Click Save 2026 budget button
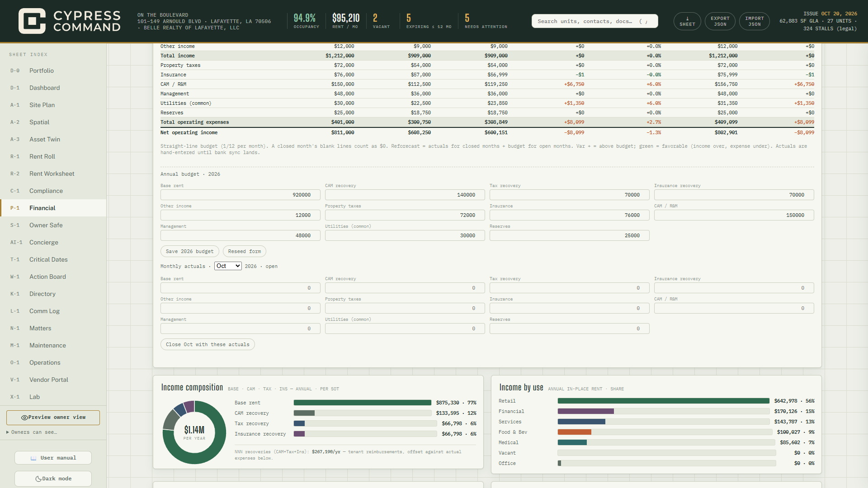The height and width of the screenshot is (488, 868). pos(190,251)
